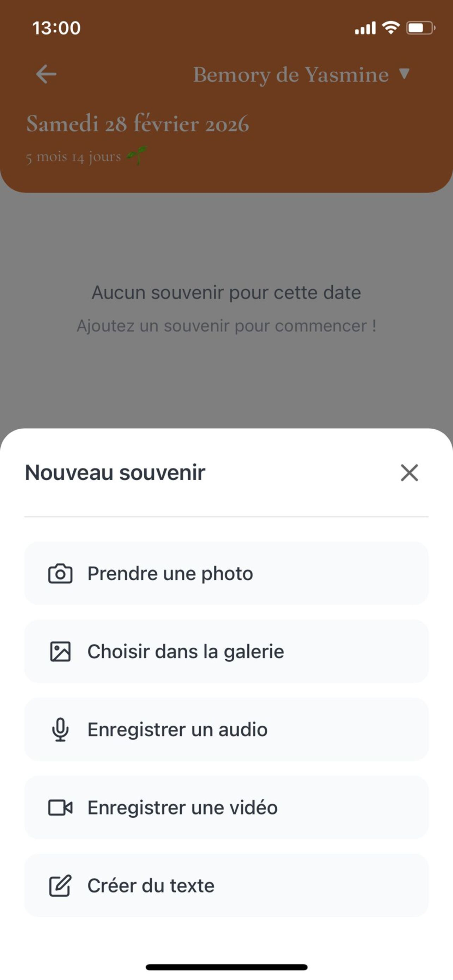Tap the Wi-Fi status icon
453x980 pixels.
click(x=391, y=28)
